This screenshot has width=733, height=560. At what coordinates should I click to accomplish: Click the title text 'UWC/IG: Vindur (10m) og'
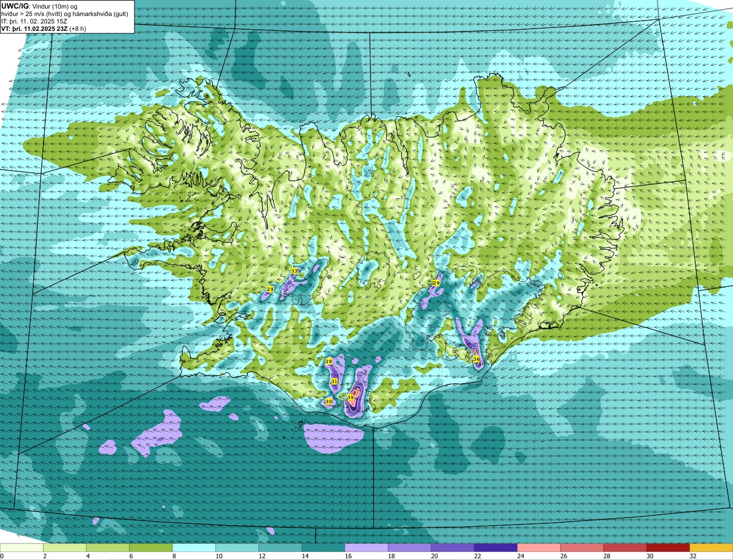pyautogui.click(x=40, y=6)
